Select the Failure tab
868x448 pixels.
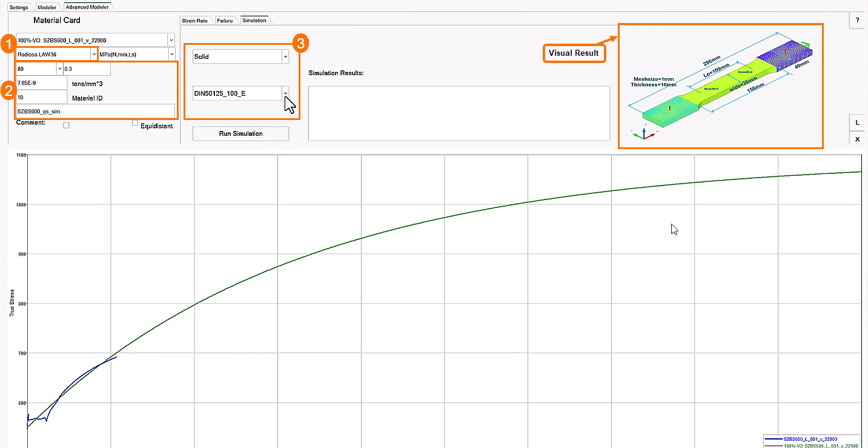pos(225,19)
